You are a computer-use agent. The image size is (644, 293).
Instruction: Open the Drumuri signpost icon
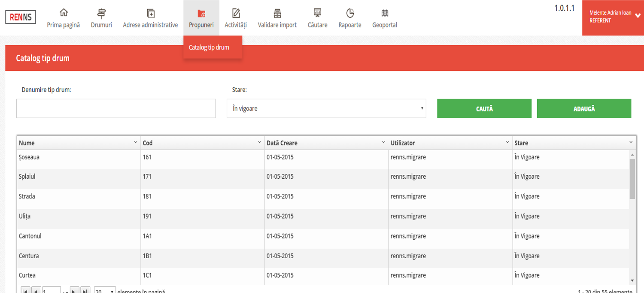[101, 13]
